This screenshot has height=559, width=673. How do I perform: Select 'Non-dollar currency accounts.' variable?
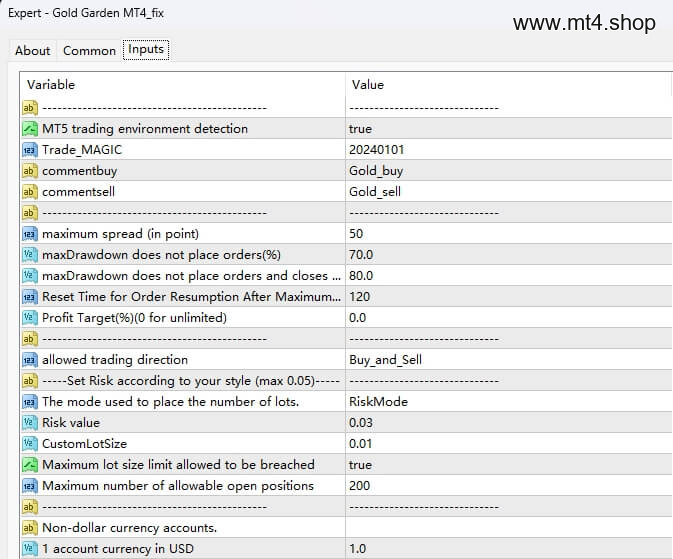(129, 528)
